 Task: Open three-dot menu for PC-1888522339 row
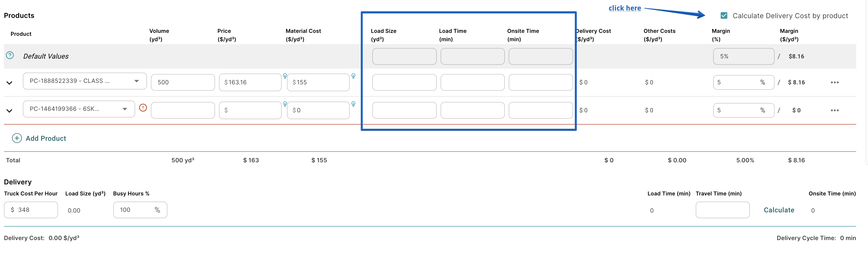click(834, 82)
